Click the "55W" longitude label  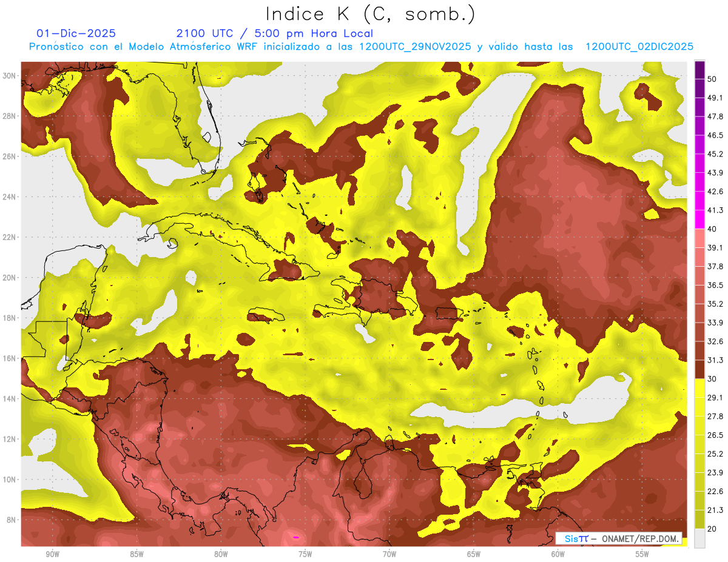(642, 554)
